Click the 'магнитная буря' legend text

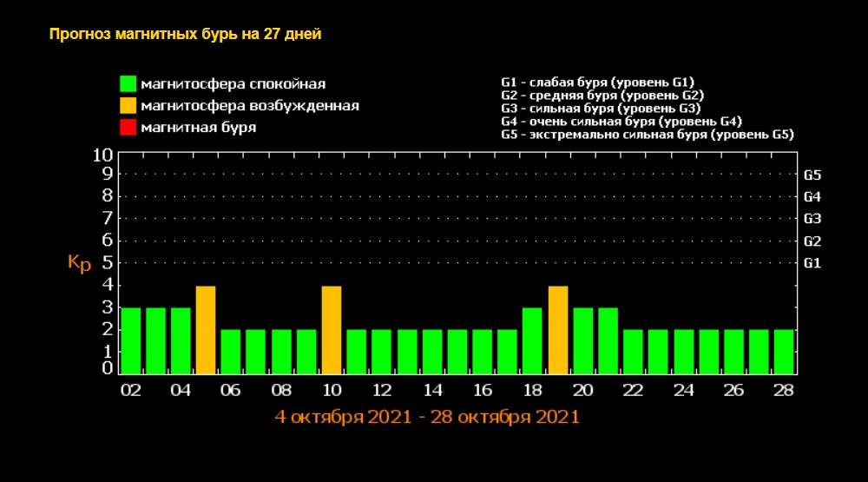[x=199, y=128]
